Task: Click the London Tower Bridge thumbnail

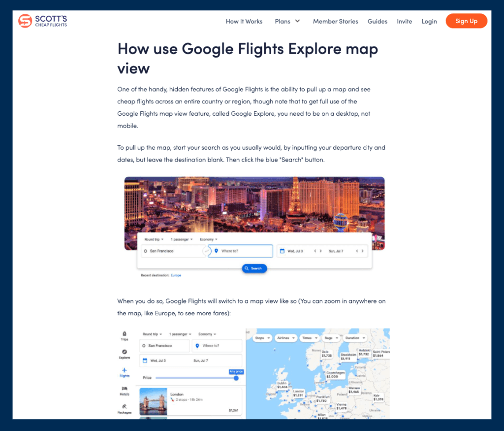Action: click(x=154, y=401)
